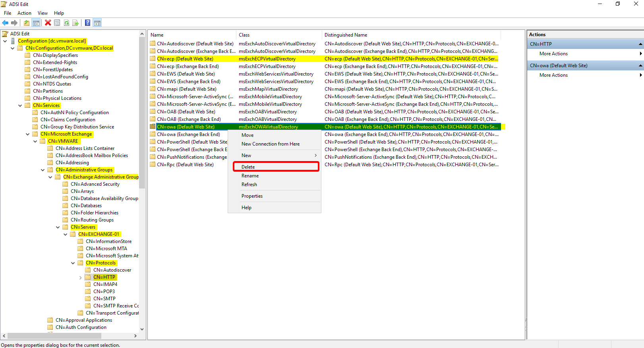The height and width of the screenshot is (348, 644).
Task: Click More Actions under CN=HTTP
Action: coord(553,54)
